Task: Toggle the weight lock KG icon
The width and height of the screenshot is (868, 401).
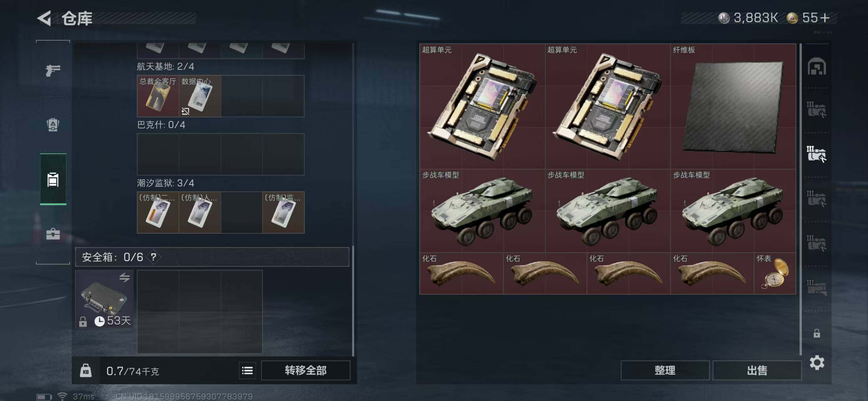Action: pos(85,371)
